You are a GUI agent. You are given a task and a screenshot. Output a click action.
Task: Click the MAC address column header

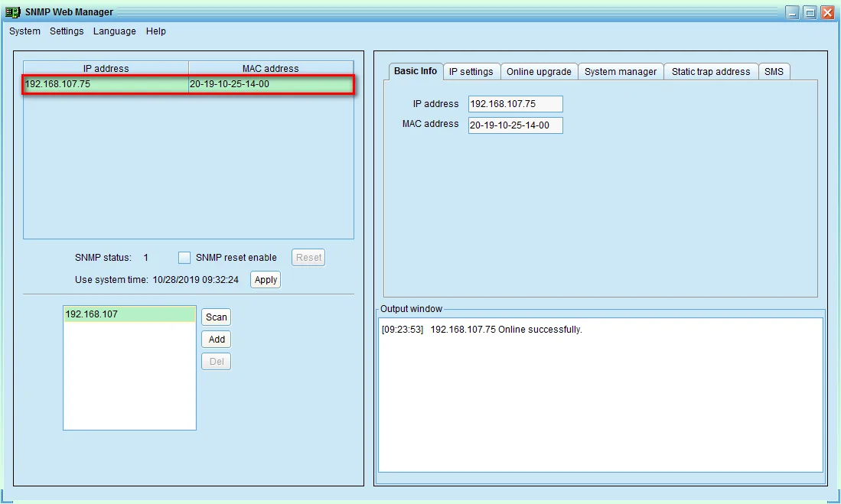(271, 68)
